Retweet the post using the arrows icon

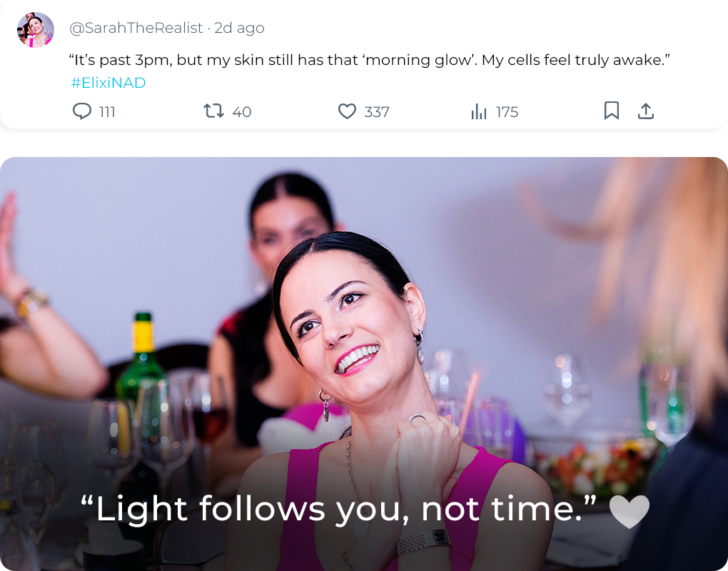(x=213, y=111)
